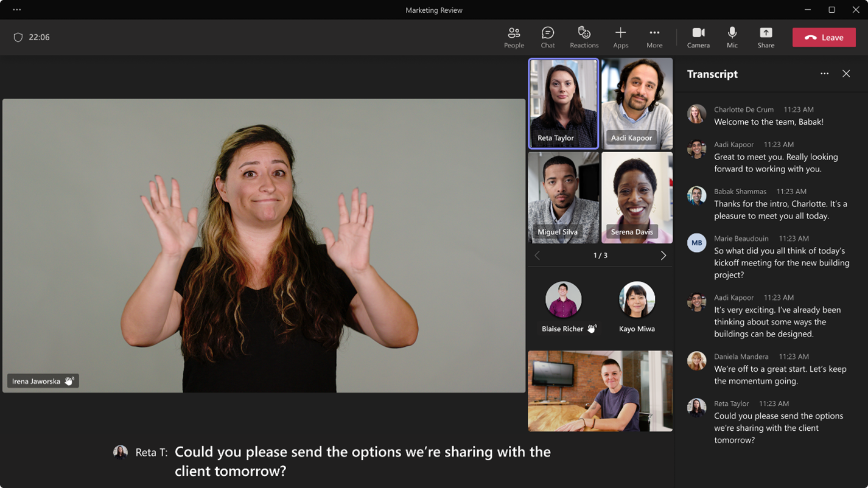The image size is (868, 488).
Task: Leave the meeting
Action: tap(824, 37)
